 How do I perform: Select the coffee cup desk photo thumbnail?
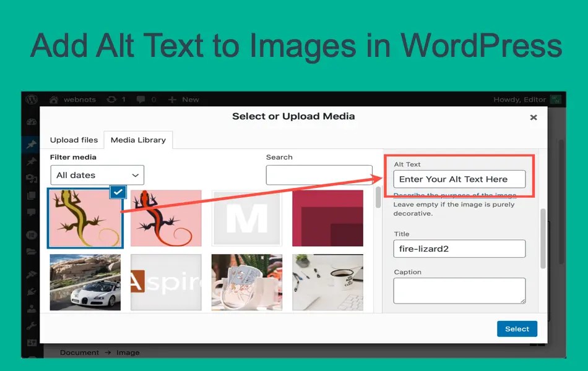tap(327, 283)
